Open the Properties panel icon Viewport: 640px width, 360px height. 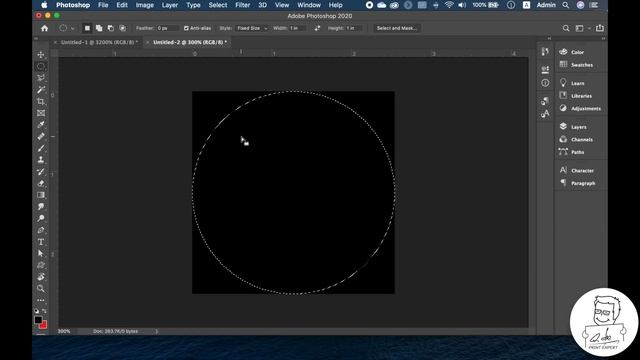(545, 70)
